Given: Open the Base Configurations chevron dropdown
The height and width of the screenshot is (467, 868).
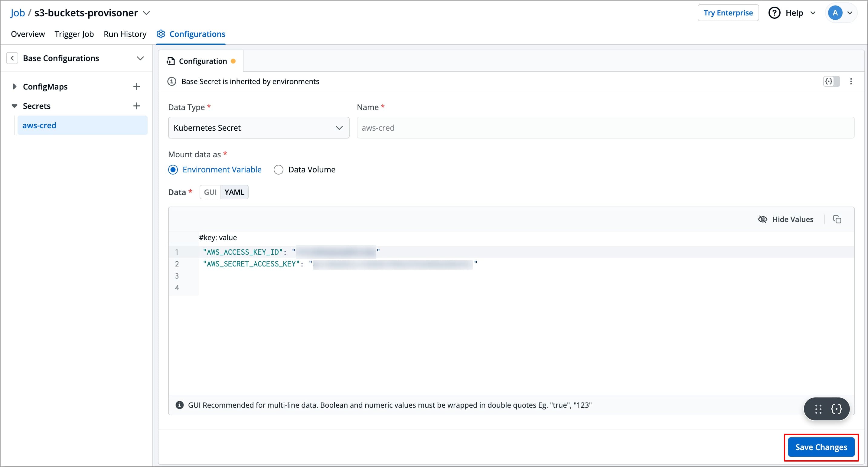Looking at the screenshot, I should 140,58.
